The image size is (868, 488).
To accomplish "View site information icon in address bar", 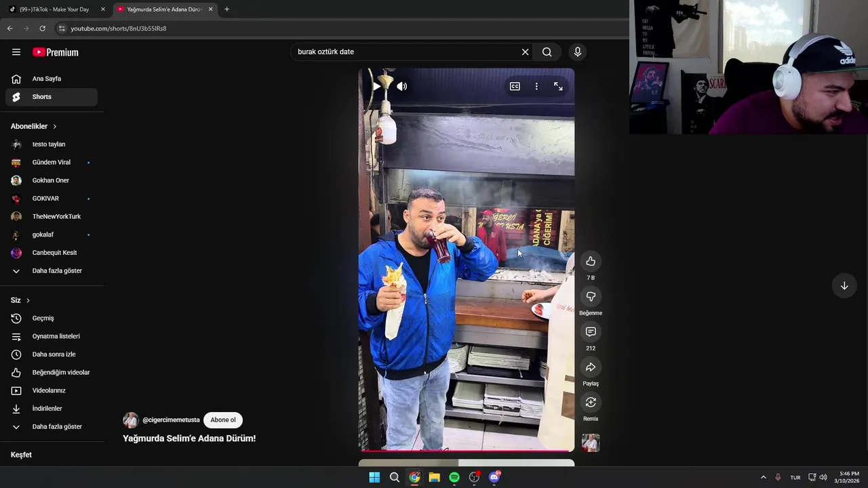I will click(x=62, y=28).
